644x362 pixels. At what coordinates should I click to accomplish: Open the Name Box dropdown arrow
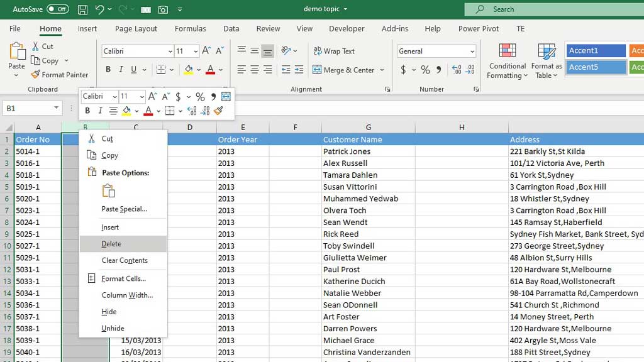[x=56, y=109]
